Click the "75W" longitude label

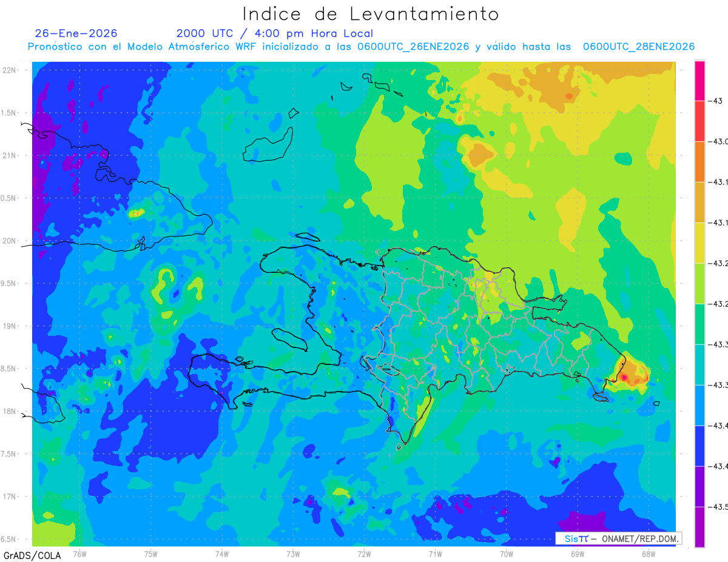coord(150,554)
